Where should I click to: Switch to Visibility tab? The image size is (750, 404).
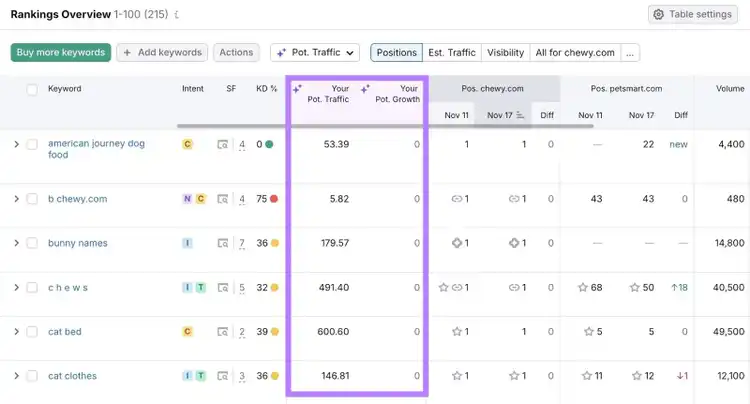point(506,53)
